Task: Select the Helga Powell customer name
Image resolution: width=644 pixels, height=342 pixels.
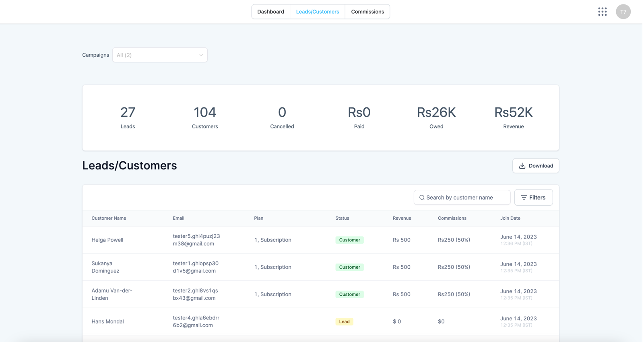Action: 107,240
